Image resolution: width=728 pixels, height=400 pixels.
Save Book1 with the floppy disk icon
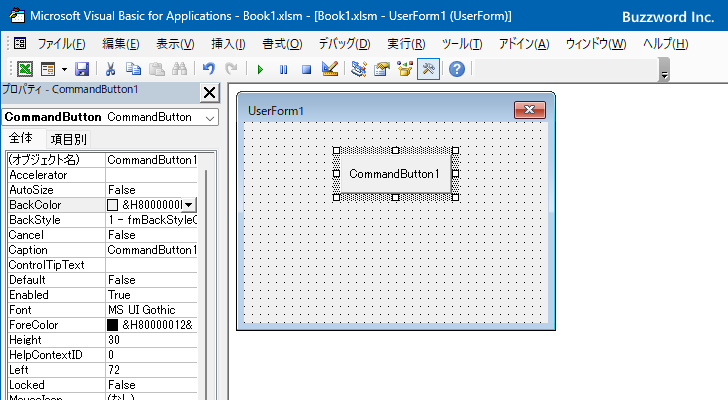(x=82, y=69)
